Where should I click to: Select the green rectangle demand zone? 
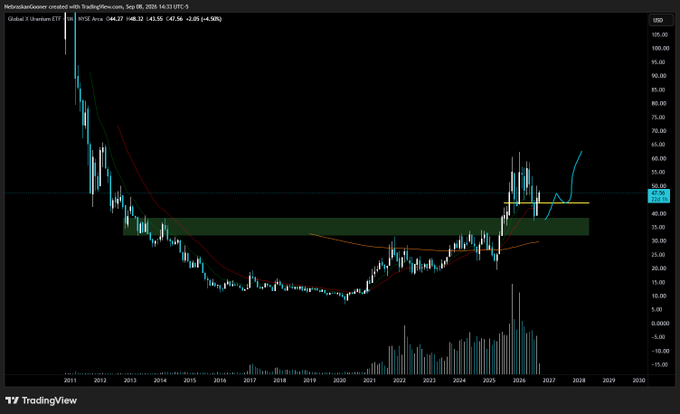point(356,226)
